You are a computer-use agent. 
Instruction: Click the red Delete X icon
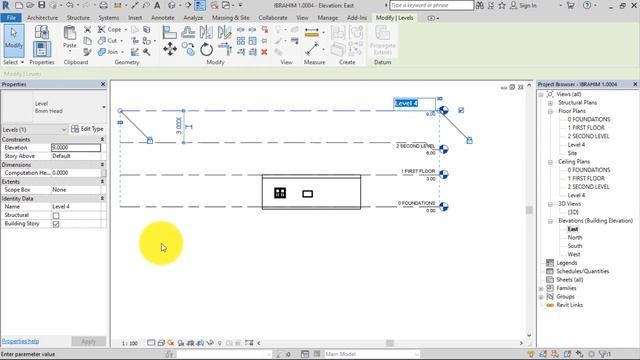coord(264,52)
